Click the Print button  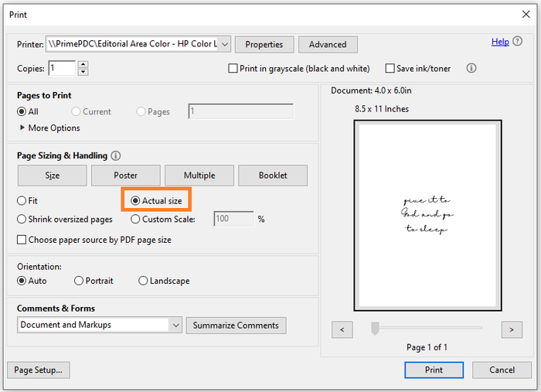click(434, 370)
